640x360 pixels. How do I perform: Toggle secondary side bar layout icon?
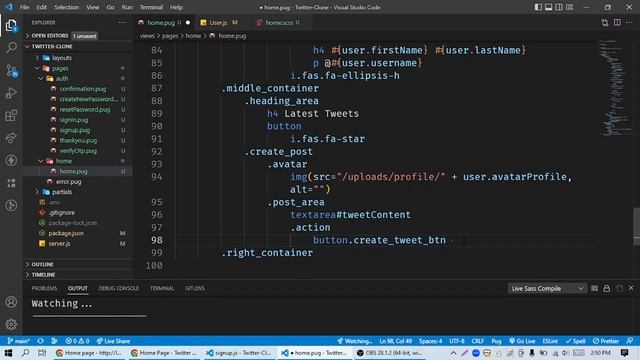tap(559, 7)
